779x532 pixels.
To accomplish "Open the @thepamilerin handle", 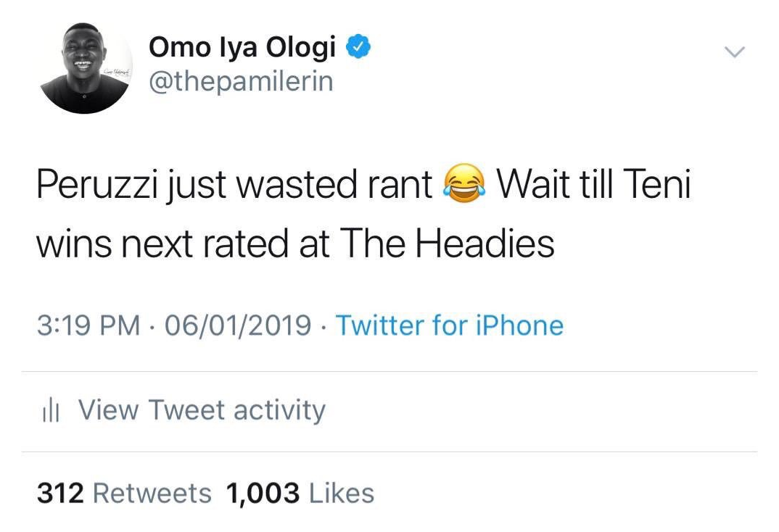I will click(x=241, y=81).
